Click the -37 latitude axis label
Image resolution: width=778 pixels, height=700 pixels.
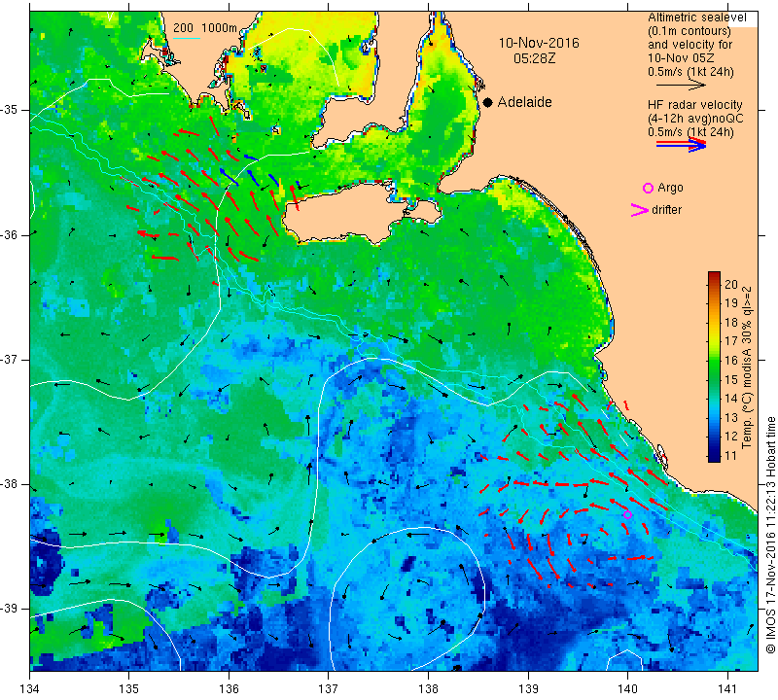(x=11, y=359)
